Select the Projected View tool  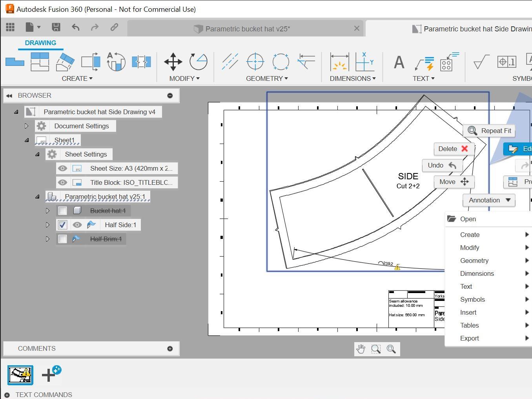39,62
